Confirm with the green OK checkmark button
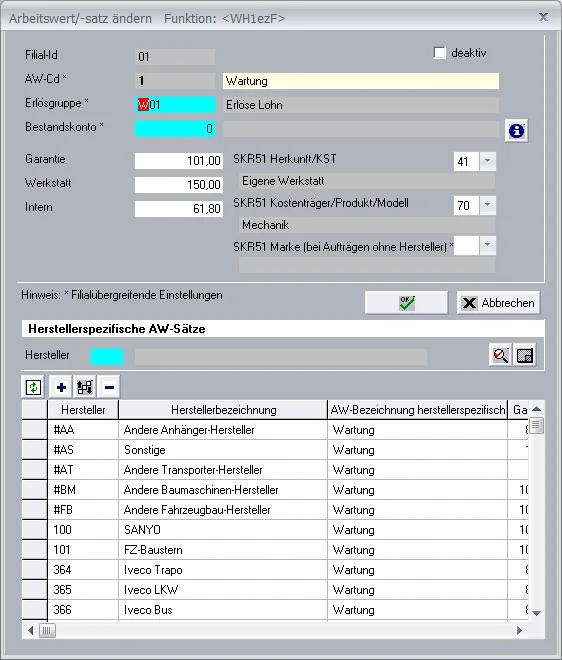The height and width of the screenshot is (660, 562). point(407,303)
